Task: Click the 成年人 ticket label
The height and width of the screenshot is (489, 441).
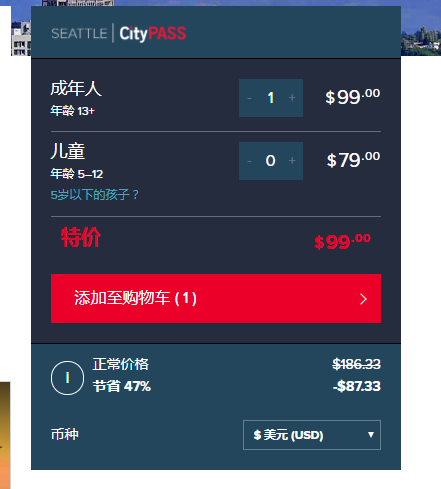Action: 76,88
